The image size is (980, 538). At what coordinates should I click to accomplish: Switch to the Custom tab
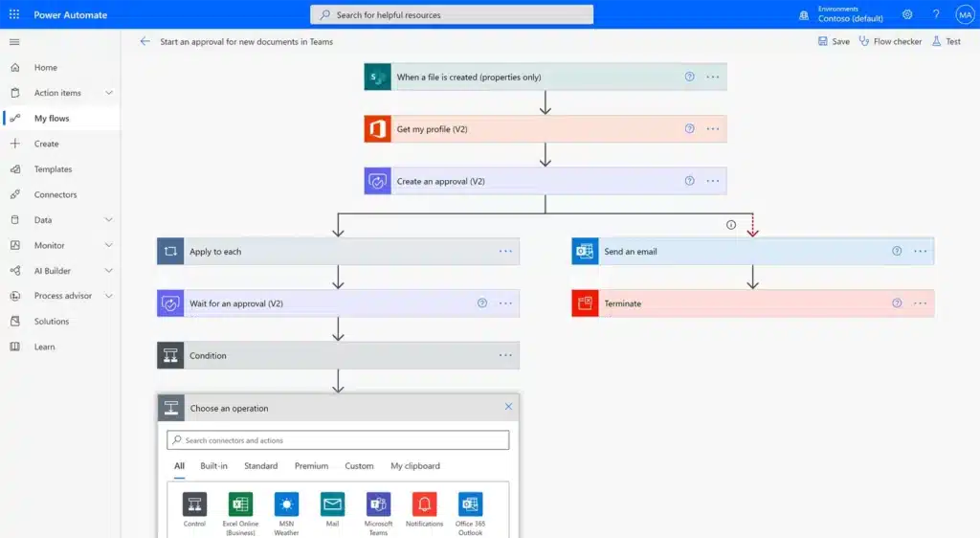pyautogui.click(x=359, y=465)
